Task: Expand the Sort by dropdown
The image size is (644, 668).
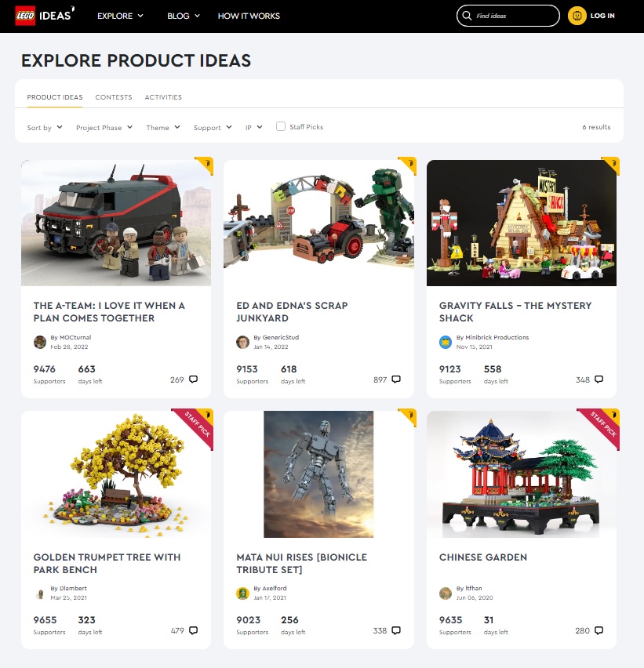Action: 45,127
